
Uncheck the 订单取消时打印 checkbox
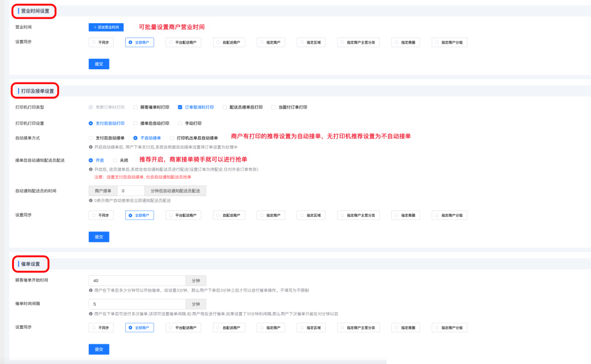[x=180, y=107]
